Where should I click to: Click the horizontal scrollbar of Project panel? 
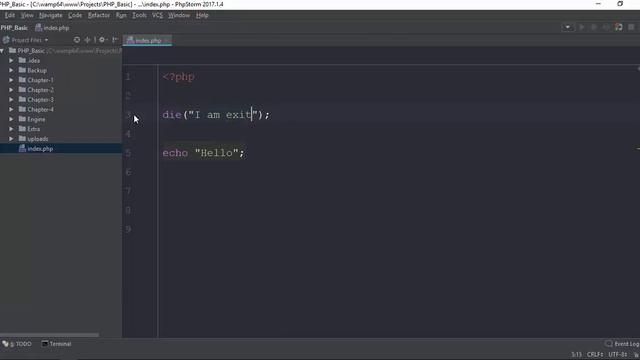pos(49,335)
